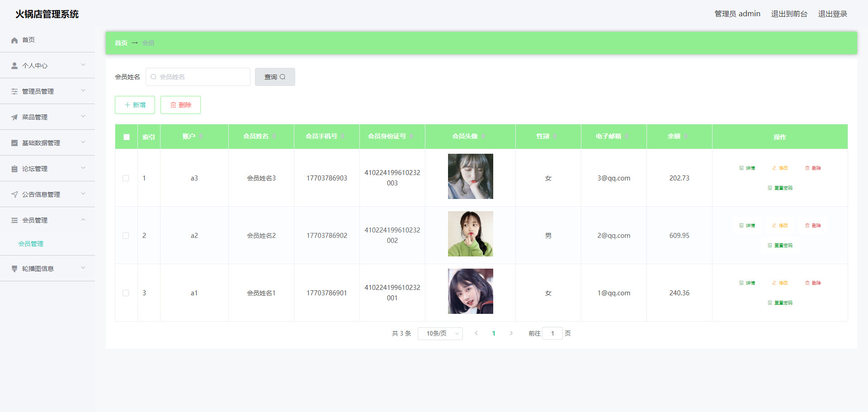Expand the 基础数据管理 sidebar section

47,143
